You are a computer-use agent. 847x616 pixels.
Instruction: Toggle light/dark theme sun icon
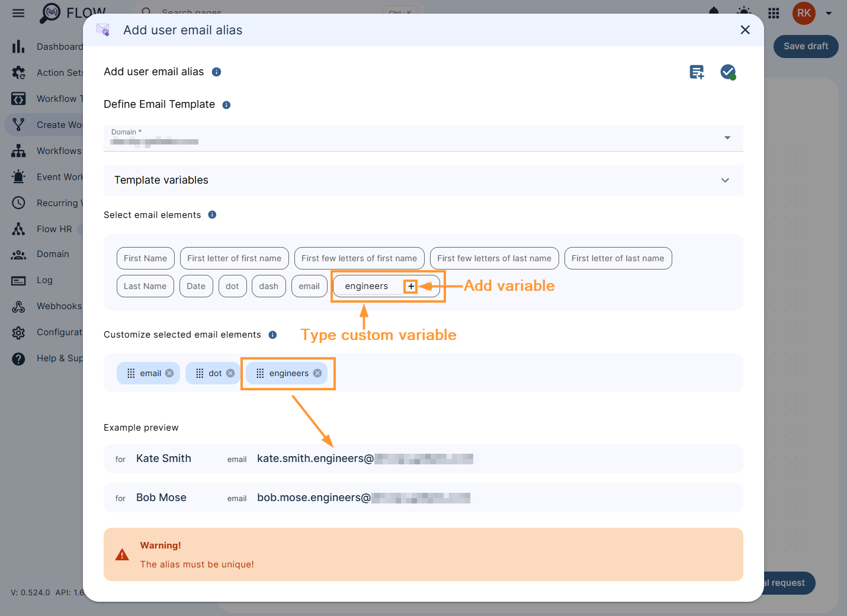(x=744, y=12)
